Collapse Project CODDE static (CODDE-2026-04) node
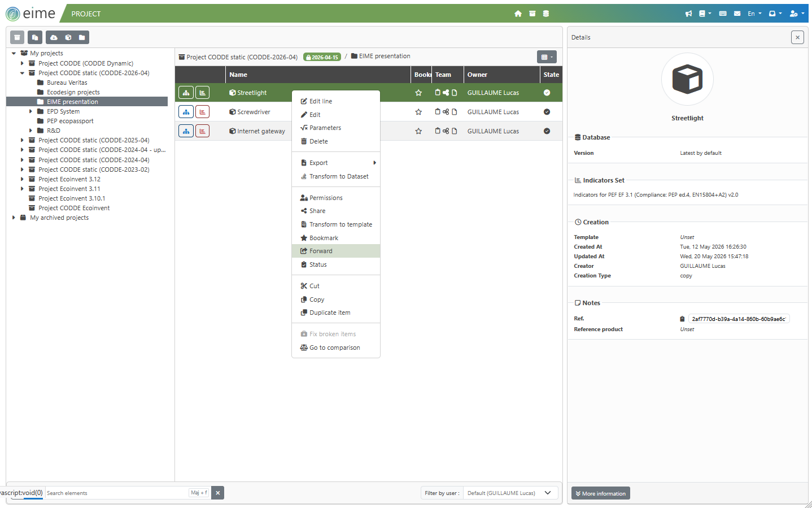 point(22,73)
